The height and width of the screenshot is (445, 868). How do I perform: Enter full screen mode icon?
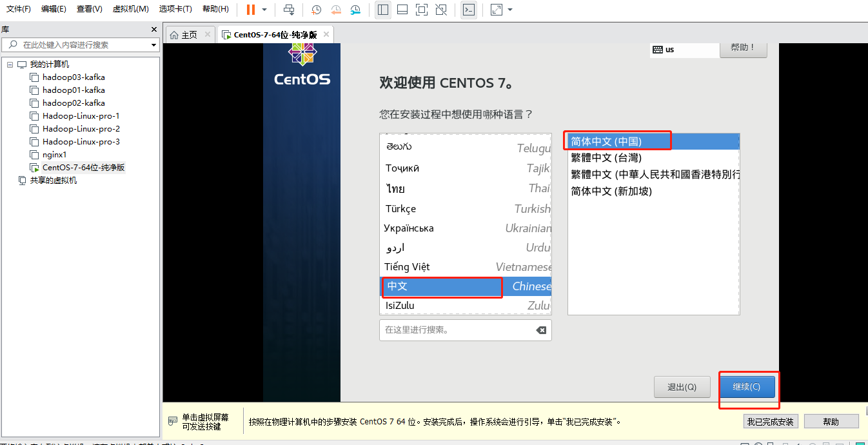[421, 10]
